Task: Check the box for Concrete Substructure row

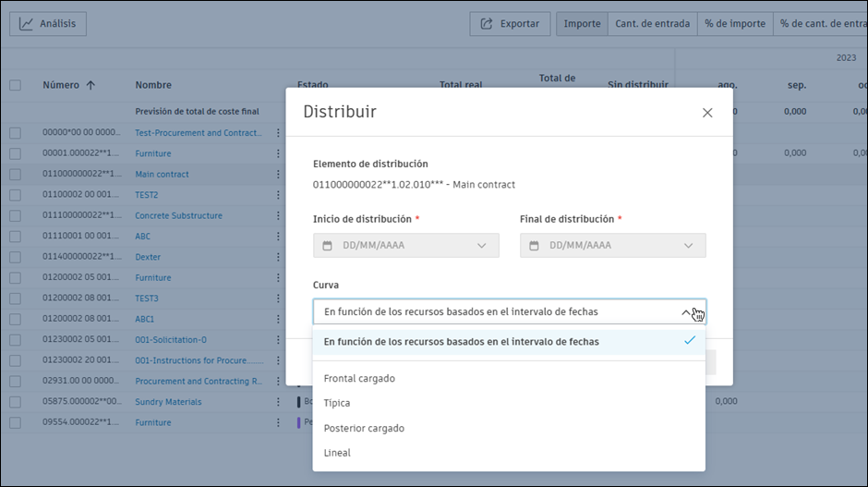Action: [x=15, y=215]
